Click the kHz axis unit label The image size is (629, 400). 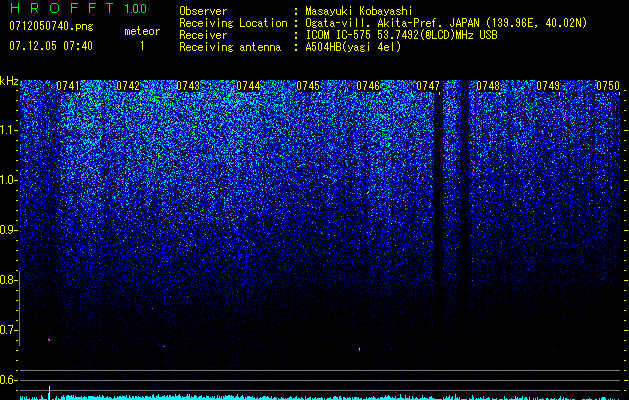tap(9, 81)
